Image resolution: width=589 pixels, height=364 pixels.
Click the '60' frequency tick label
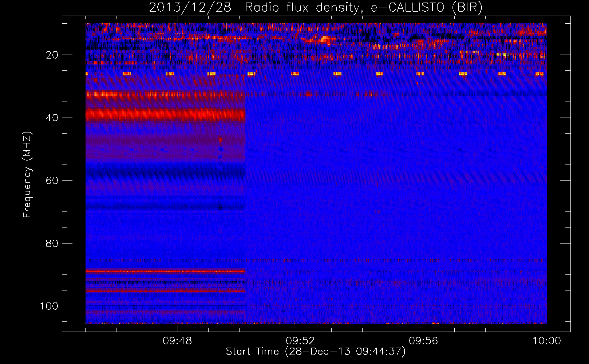[x=52, y=181]
